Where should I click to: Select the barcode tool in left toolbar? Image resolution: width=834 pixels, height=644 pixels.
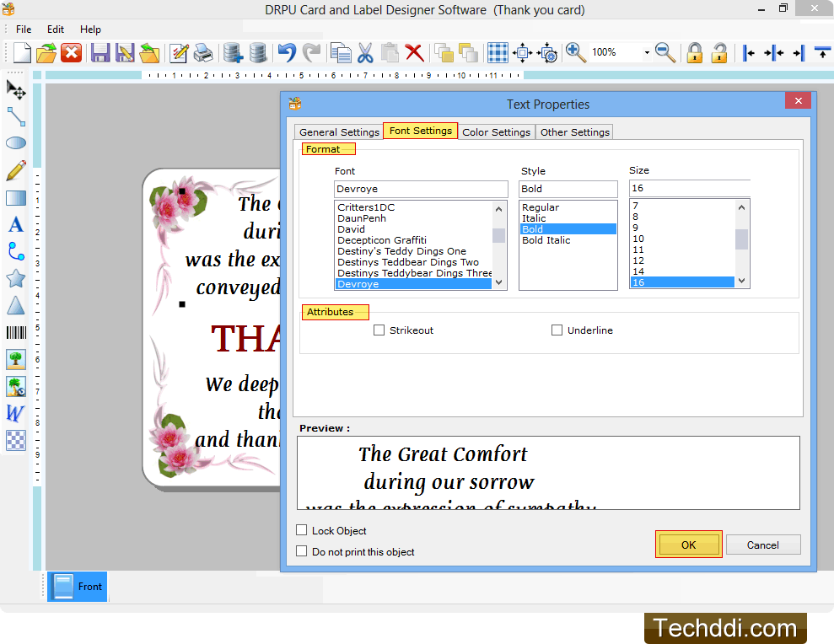pyautogui.click(x=16, y=333)
